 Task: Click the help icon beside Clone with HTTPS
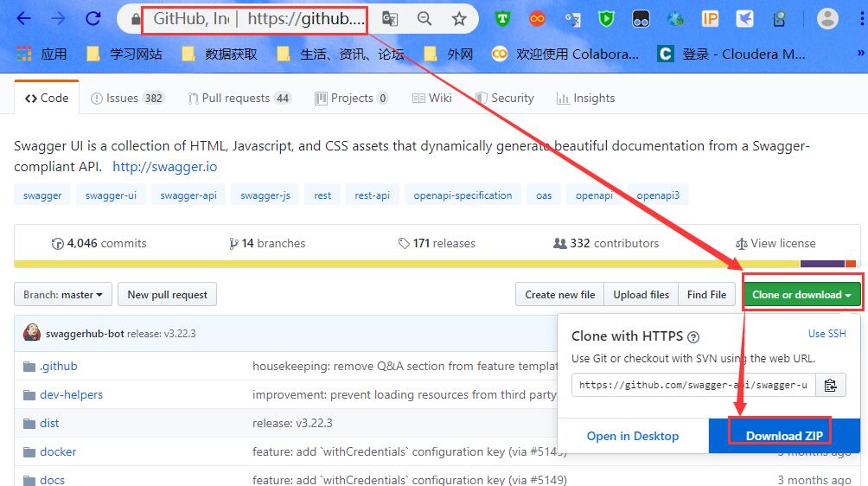click(x=693, y=336)
